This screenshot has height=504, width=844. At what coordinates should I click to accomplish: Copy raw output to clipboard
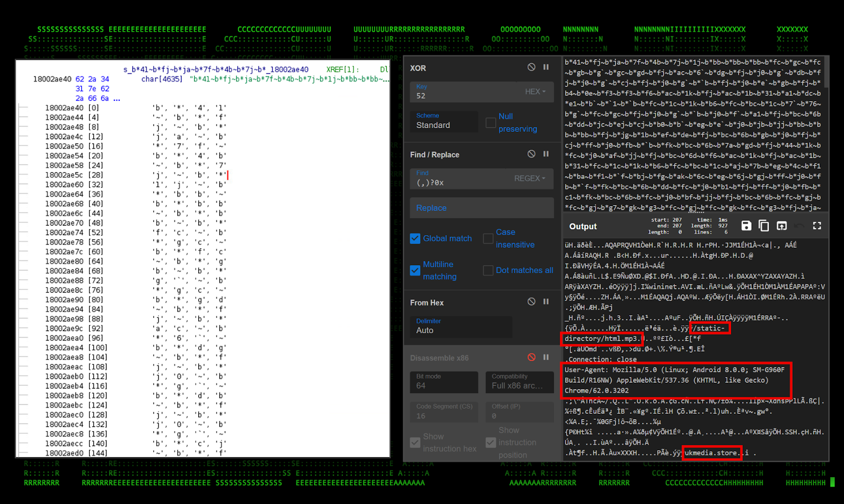point(763,226)
